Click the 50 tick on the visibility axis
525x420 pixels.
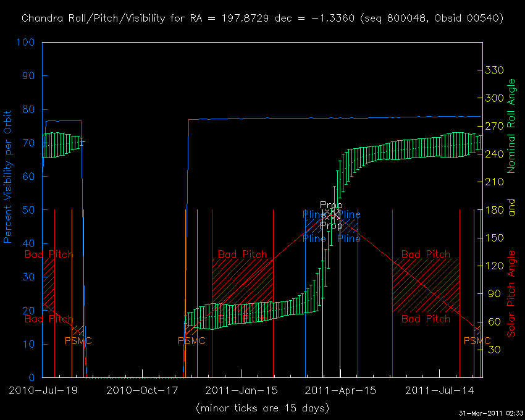[x=28, y=210]
